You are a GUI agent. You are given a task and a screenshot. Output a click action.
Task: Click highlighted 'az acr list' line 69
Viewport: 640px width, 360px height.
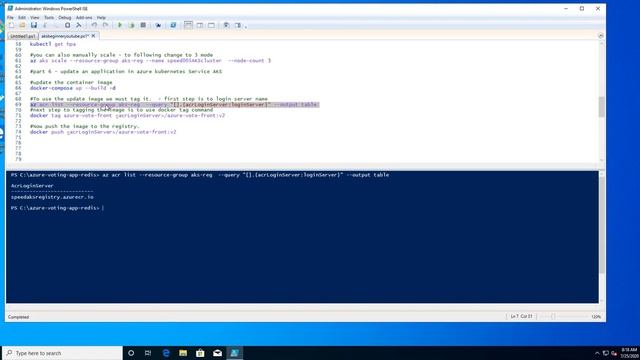pos(174,104)
